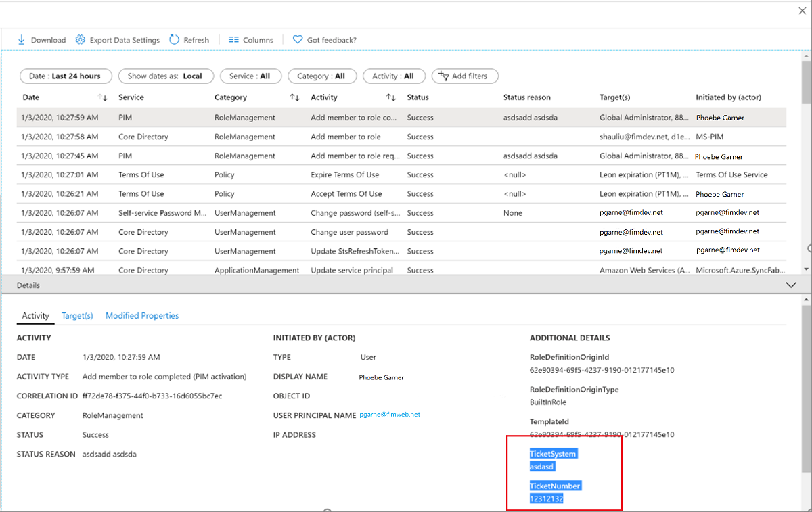Screen dimensions: 812x512
Task: Open the Category All filter
Action: [x=321, y=76]
